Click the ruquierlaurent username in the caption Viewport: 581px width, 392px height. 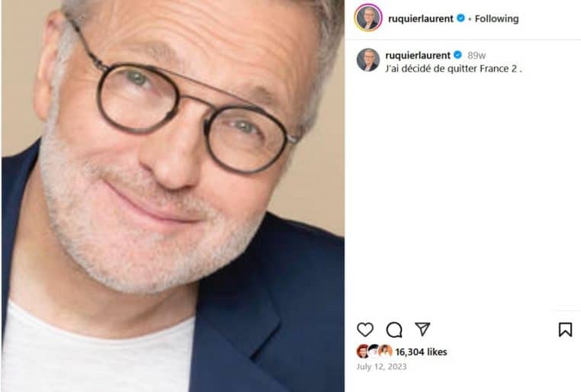(x=418, y=55)
